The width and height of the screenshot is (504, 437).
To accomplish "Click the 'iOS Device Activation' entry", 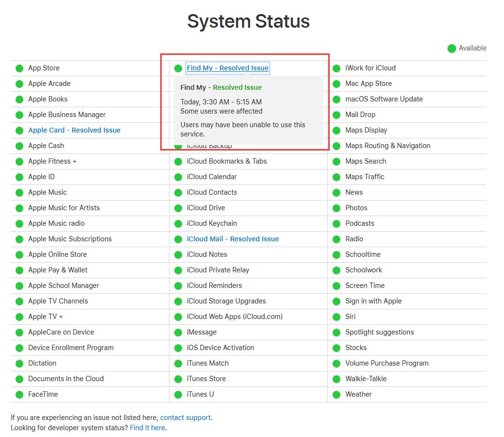I will (220, 348).
